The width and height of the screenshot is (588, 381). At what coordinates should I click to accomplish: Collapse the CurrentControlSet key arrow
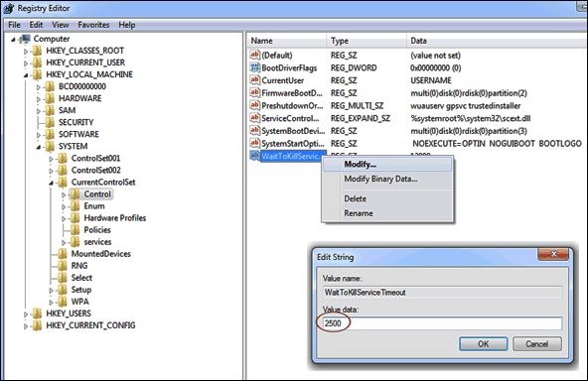52,184
